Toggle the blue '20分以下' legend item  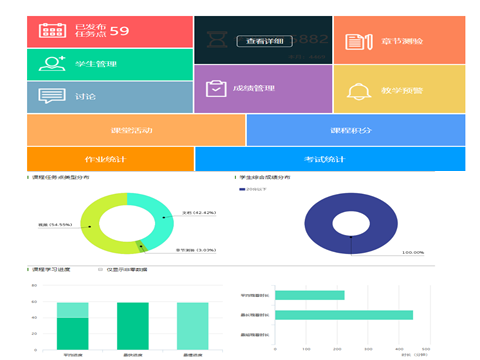coord(253,189)
